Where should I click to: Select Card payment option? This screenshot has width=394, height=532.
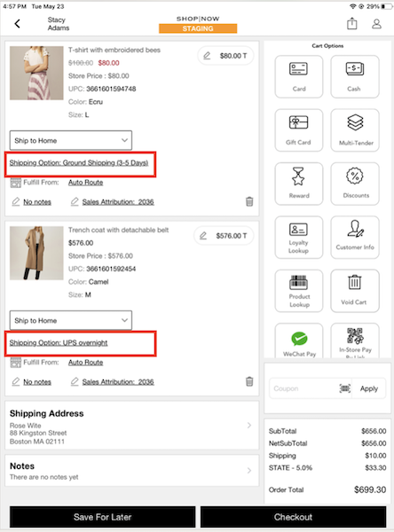click(299, 76)
